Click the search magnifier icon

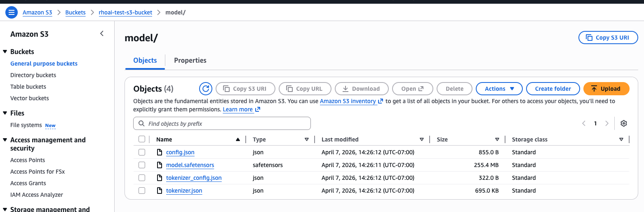(141, 123)
